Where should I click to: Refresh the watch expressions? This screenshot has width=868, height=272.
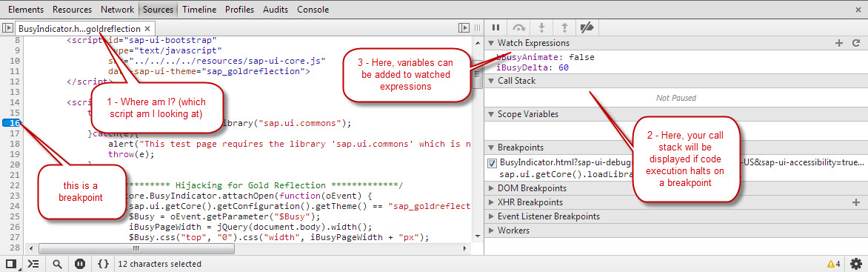[x=856, y=43]
